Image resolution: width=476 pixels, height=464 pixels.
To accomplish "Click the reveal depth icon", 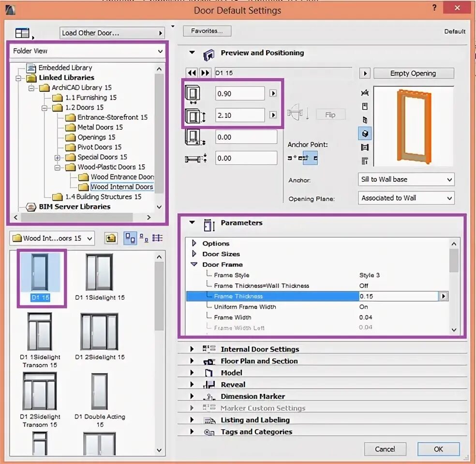I will pos(196,159).
